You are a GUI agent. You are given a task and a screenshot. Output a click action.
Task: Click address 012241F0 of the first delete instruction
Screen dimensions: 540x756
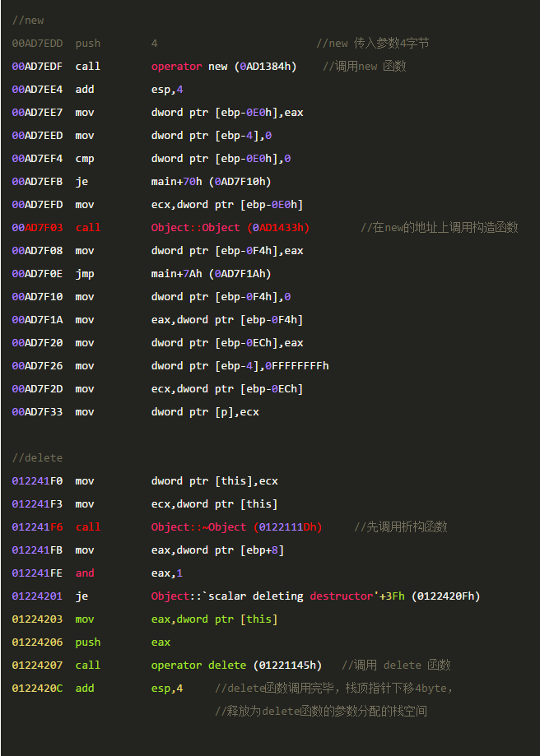tap(37, 481)
